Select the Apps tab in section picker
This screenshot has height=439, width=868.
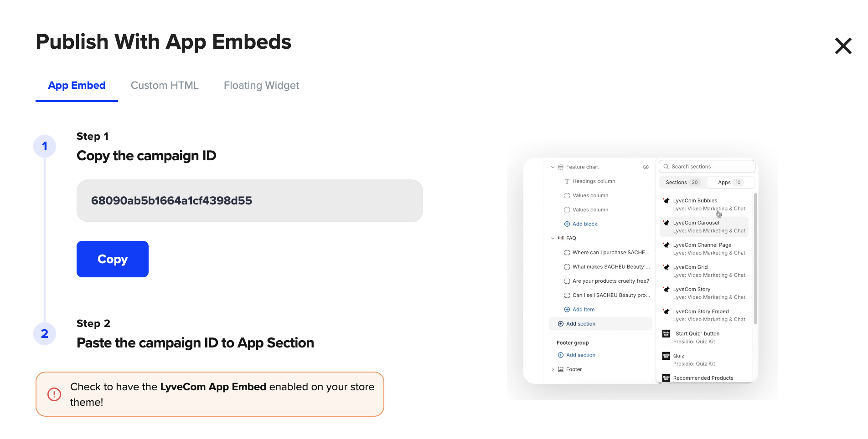point(729,182)
